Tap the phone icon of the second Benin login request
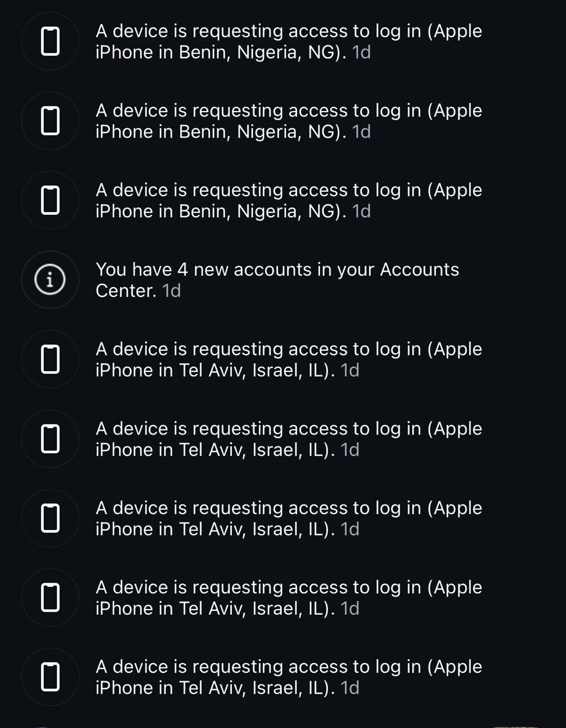 click(51, 121)
